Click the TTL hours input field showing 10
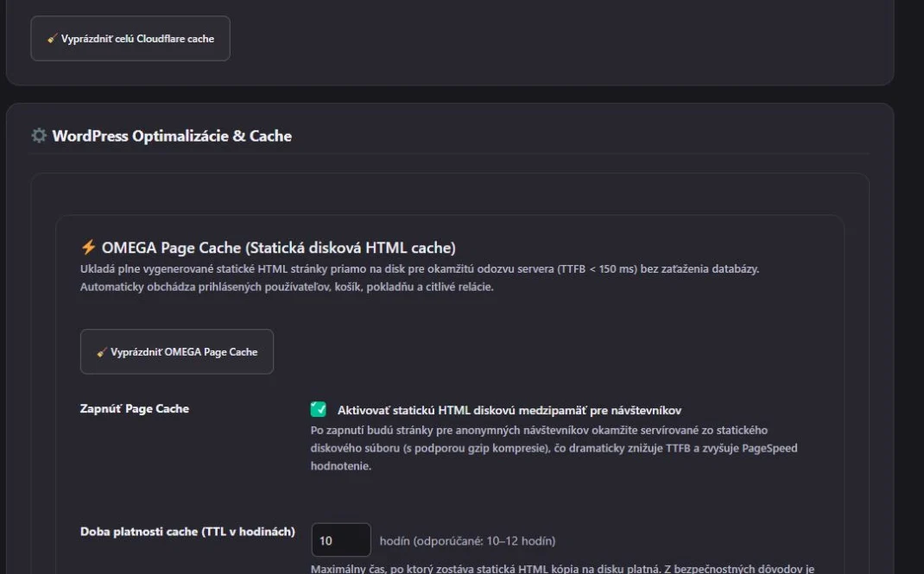 coord(340,539)
